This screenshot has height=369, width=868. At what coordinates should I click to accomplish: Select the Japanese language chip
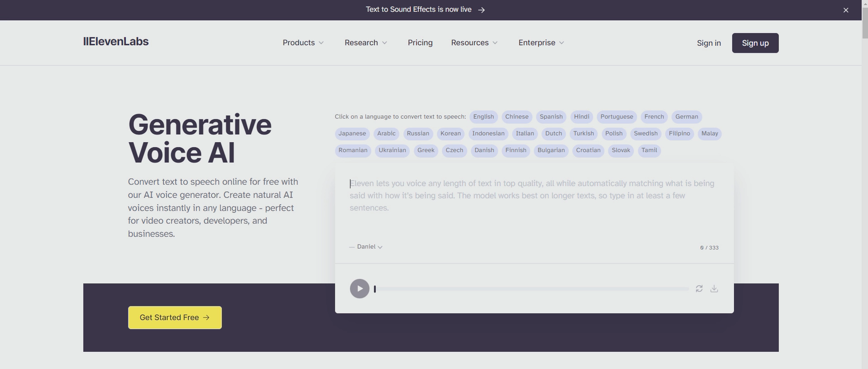coord(352,133)
